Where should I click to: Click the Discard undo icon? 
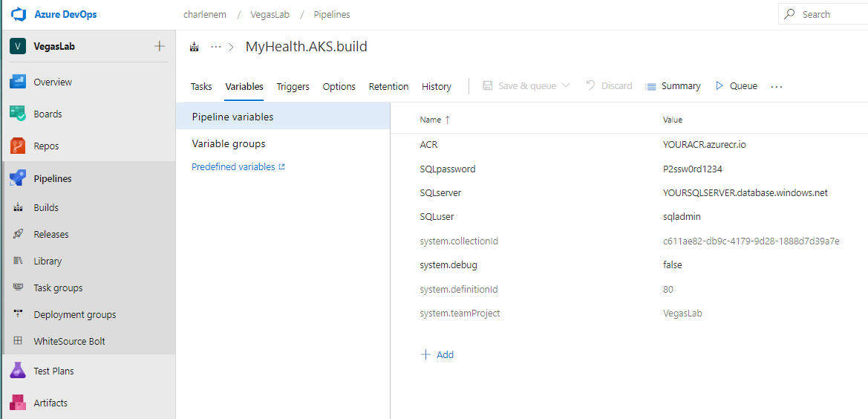pyautogui.click(x=590, y=85)
